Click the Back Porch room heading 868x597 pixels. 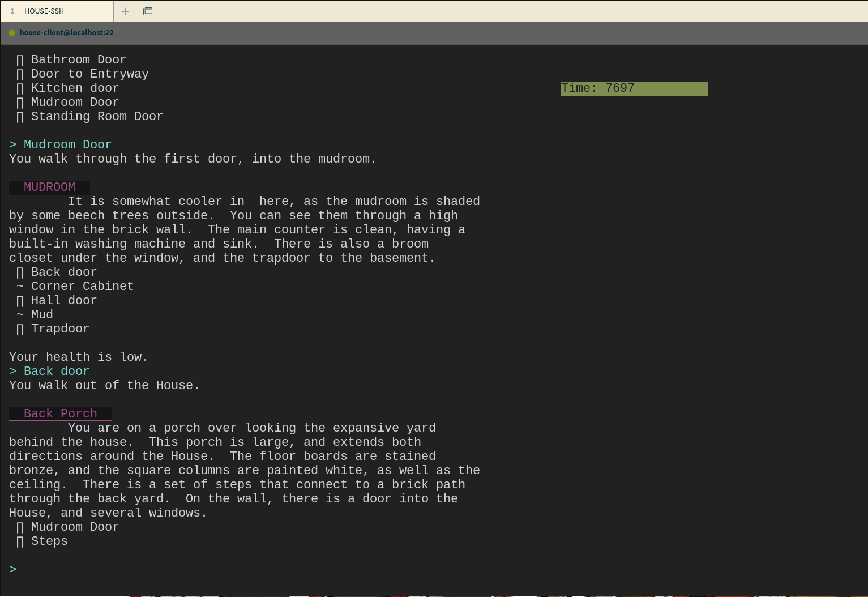pos(60,413)
